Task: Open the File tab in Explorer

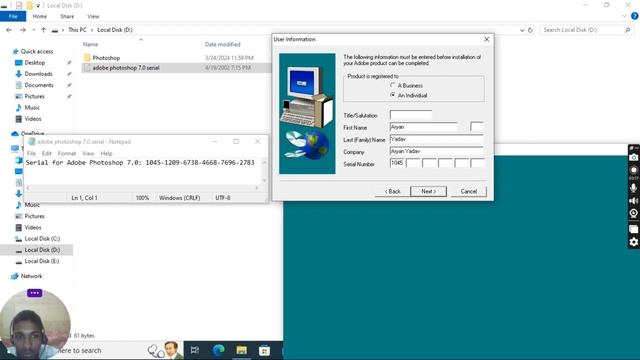Action: (x=13, y=16)
